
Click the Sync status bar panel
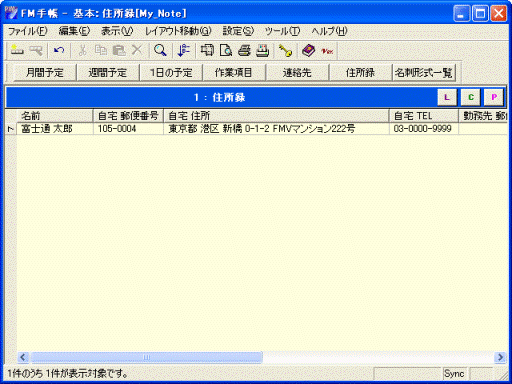pyautogui.click(x=455, y=374)
